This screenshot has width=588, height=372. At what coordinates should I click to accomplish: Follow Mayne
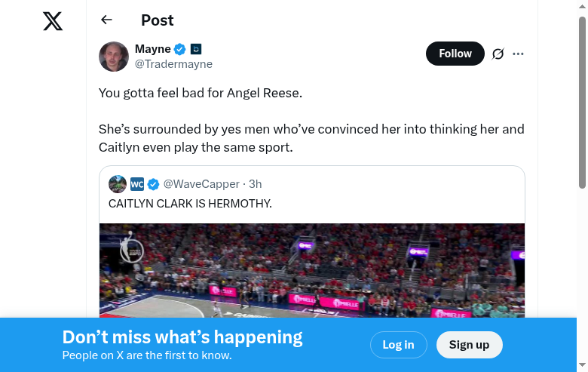[x=455, y=54]
